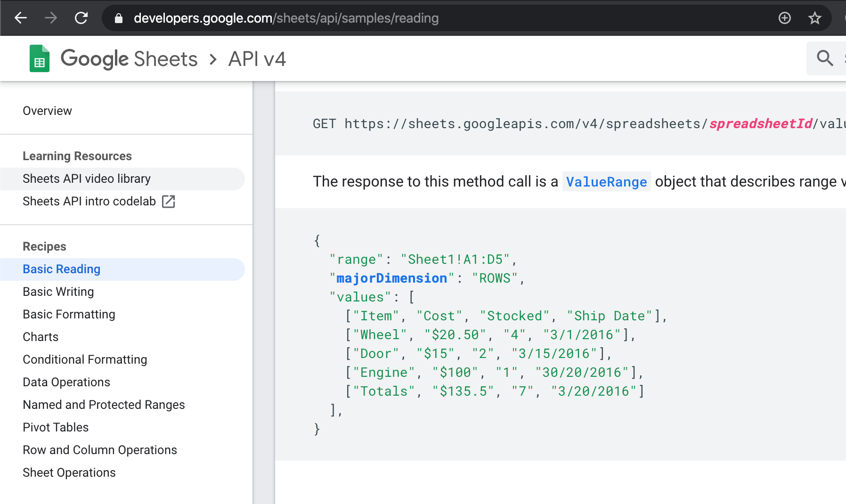Viewport: 846px width, 504px height.
Task: Click the "30/20/2016" date value
Action: pos(582,372)
